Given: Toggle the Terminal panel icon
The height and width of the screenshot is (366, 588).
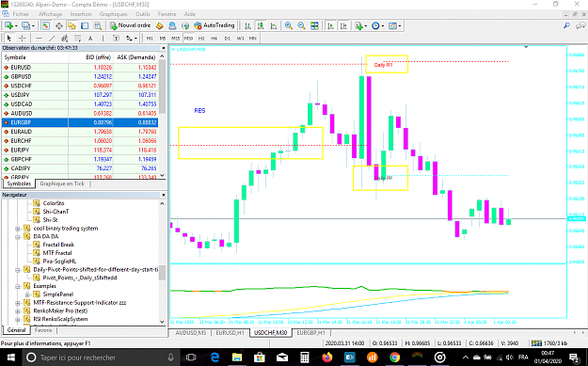Looking at the screenshot, I should point(85,25).
